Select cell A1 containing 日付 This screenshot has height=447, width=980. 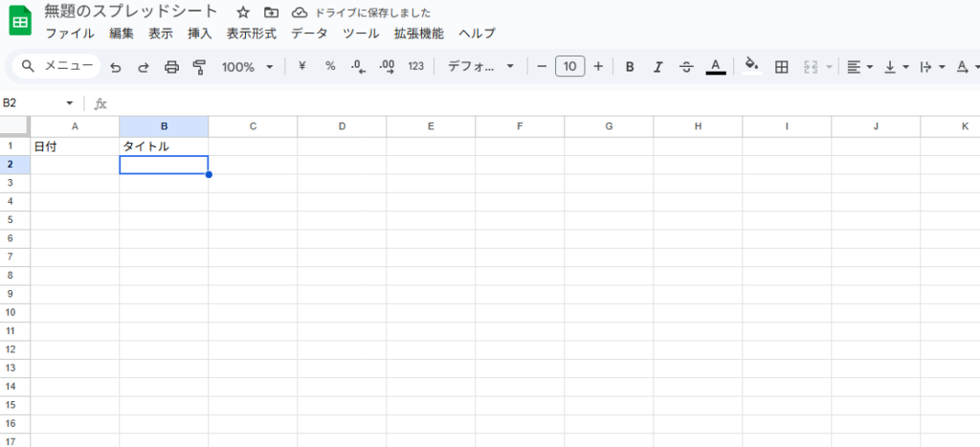75,146
